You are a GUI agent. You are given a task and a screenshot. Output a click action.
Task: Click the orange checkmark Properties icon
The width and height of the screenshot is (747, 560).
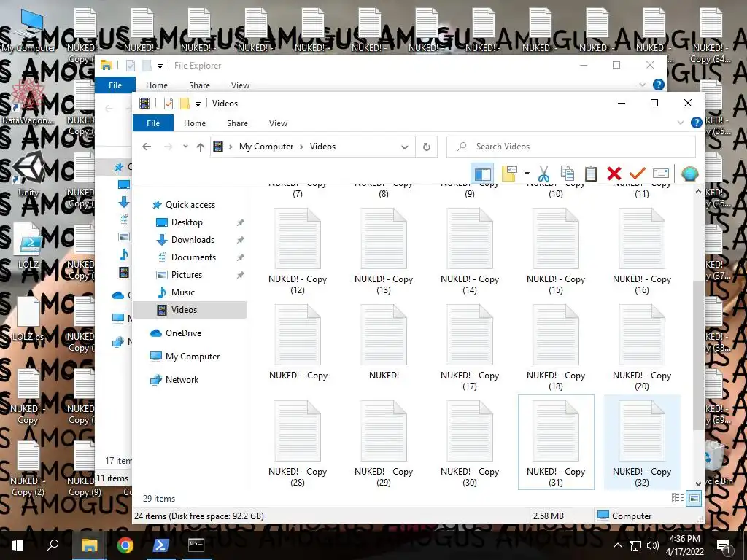638,174
